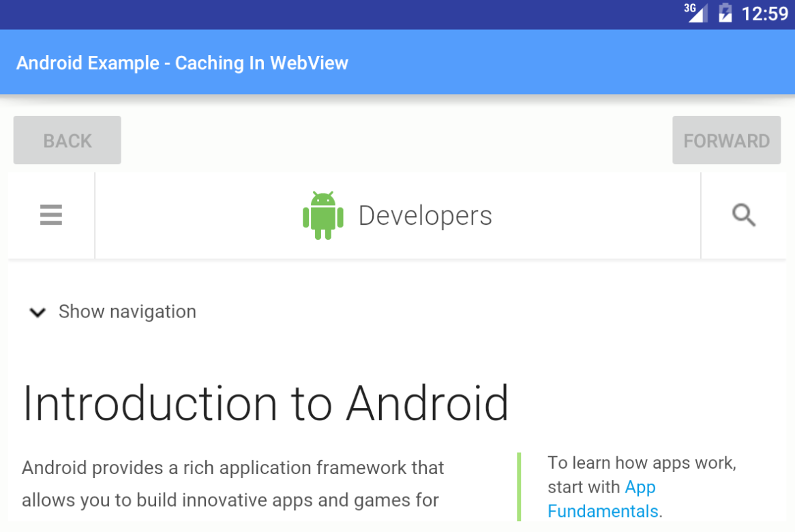Screen dimensions: 795x532
Task: Click the app title Caching In WebView
Action: 182,63
